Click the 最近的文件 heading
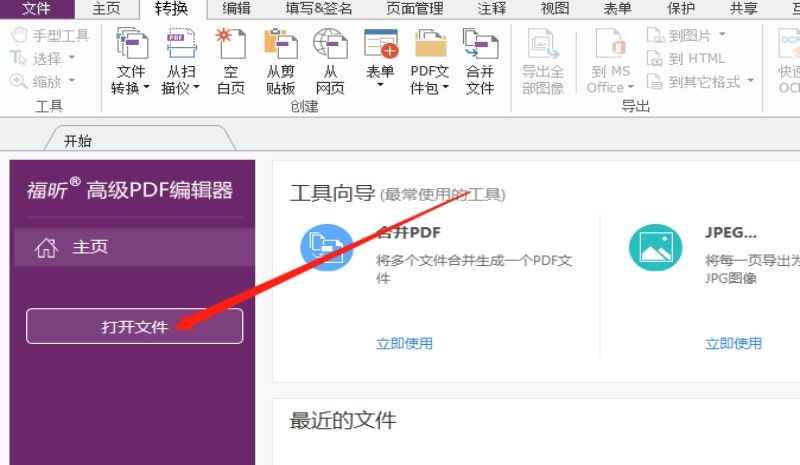The width and height of the screenshot is (800, 465). (x=343, y=421)
